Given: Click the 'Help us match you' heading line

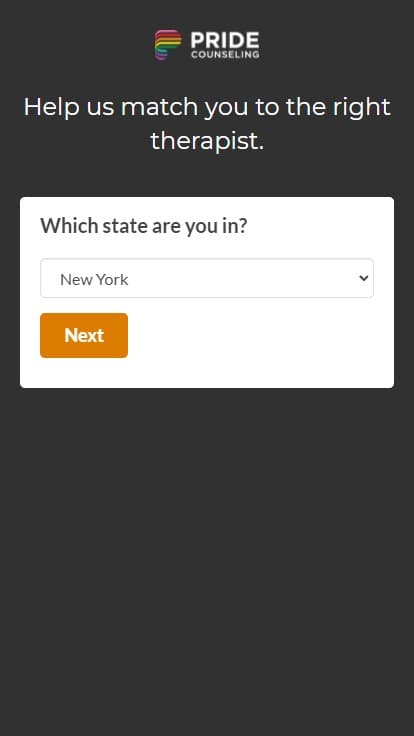Looking at the screenshot, I should (207, 107).
